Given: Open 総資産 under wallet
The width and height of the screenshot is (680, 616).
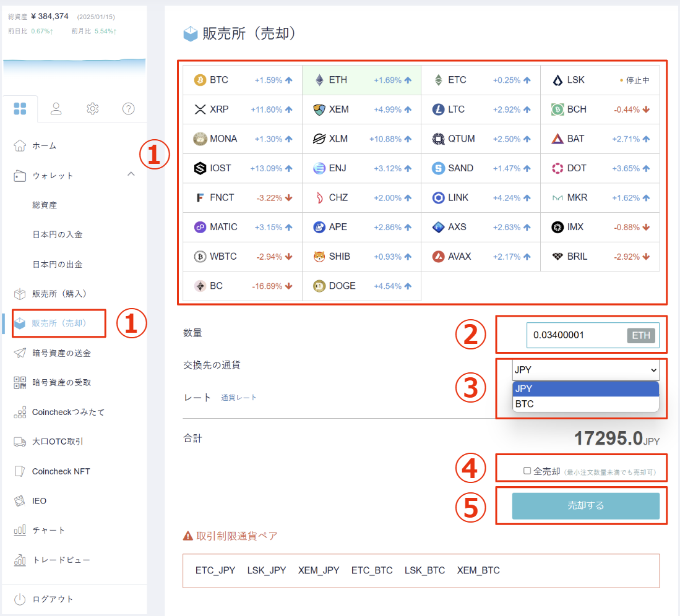Looking at the screenshot, I should (x=45, y=205).
